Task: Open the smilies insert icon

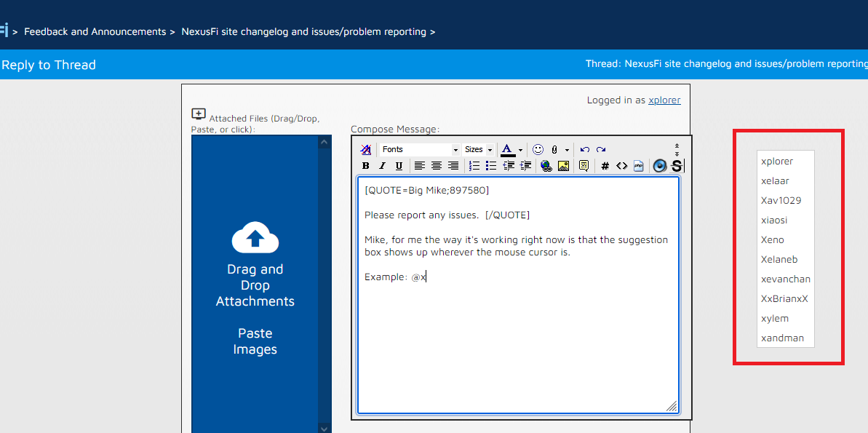Action: coord(538,149)
